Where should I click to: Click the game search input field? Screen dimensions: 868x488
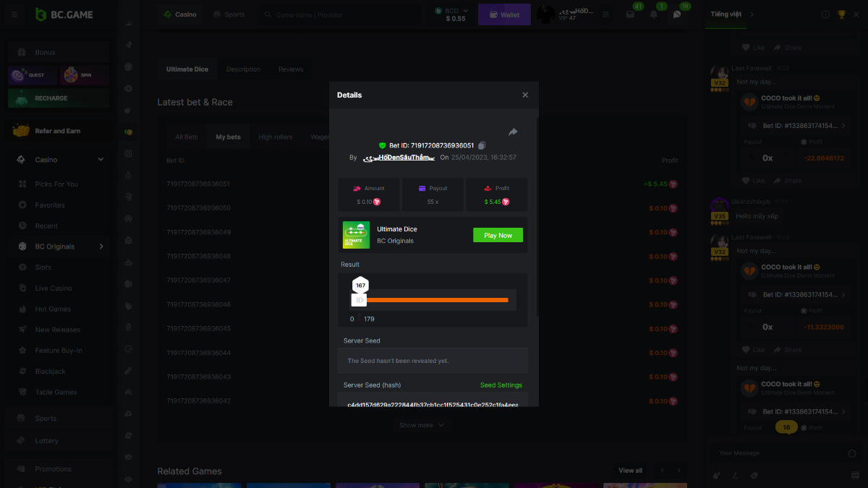point(340,14)
